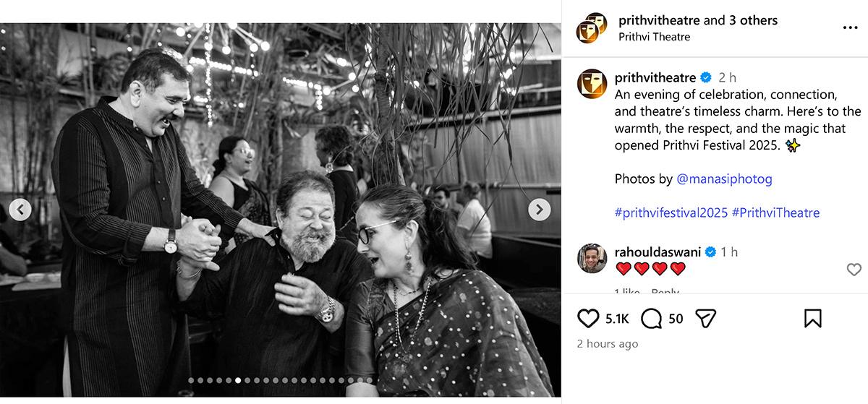Open the Prithvi Theatre location page

(655, 37)
